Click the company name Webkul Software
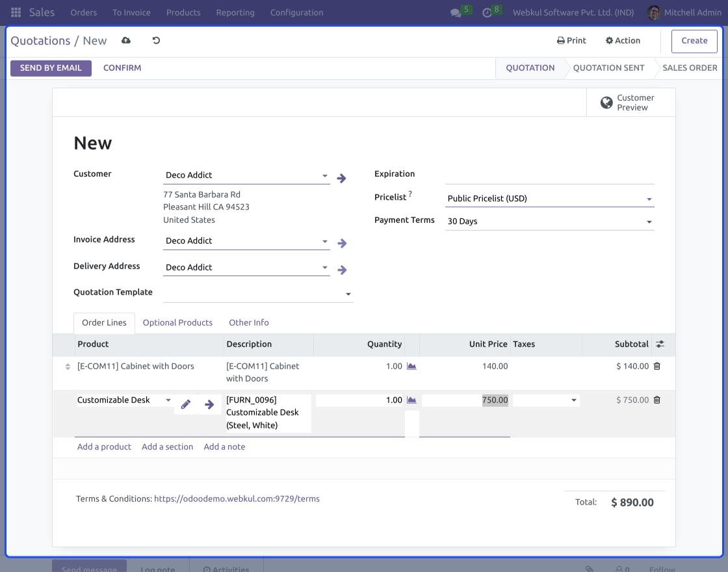This screenshot has width=728, height=572. pos(573,12)
